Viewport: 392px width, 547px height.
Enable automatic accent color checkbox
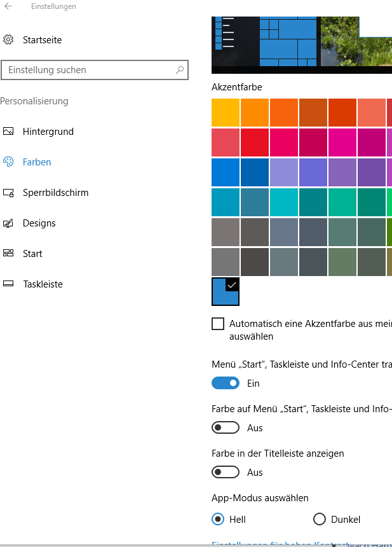(218, 324)
